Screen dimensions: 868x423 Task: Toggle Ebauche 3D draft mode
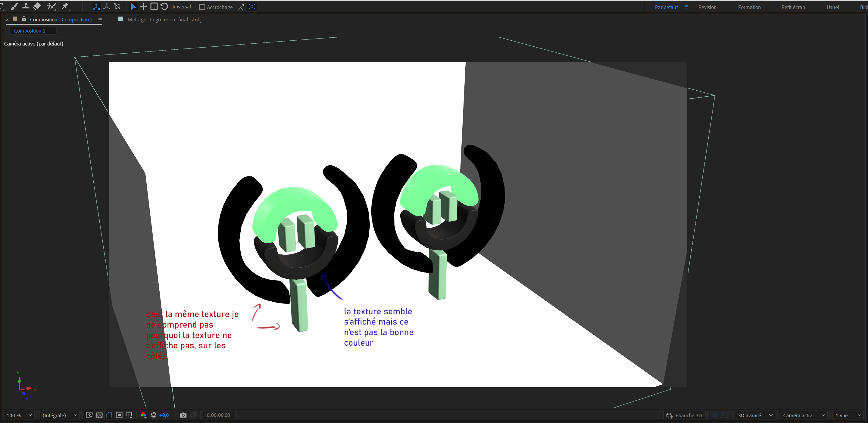[684, 415]
